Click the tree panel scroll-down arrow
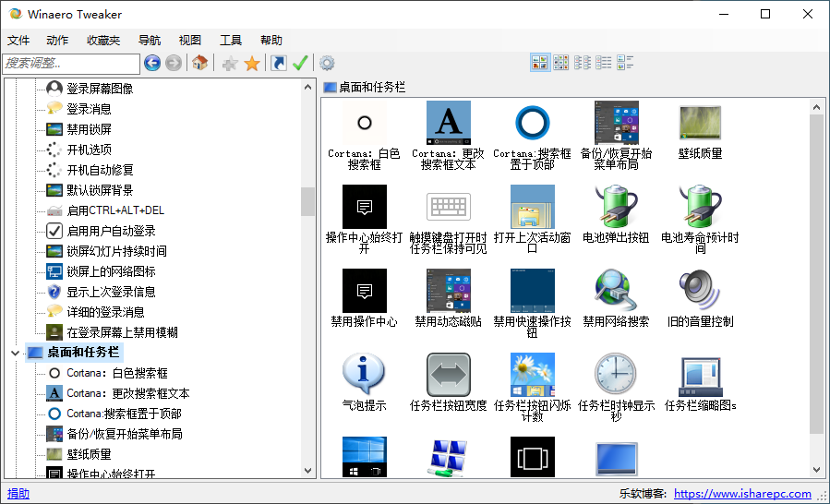830x504 pixels. [x=308, y=470]
